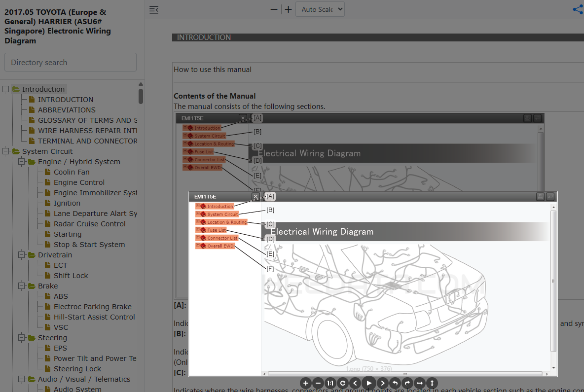
Task: Zoom in the image viewer with plus button
Action: pyautogui.click(x=305, y=383)
